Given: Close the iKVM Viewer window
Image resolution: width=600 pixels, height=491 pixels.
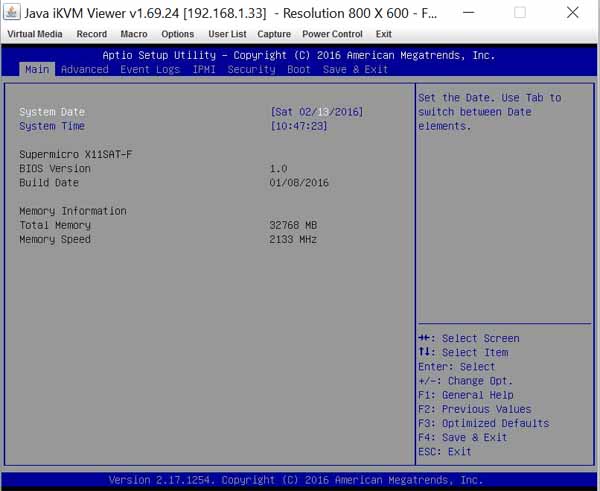Looking at the screenshot, I should click(572, 12).
